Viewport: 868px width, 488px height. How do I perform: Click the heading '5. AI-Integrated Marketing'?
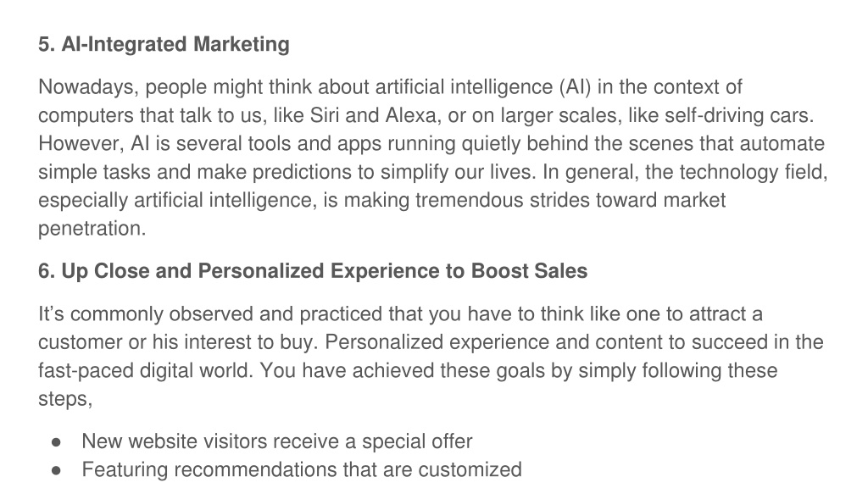pyautogui.click(x=164, y=44)
